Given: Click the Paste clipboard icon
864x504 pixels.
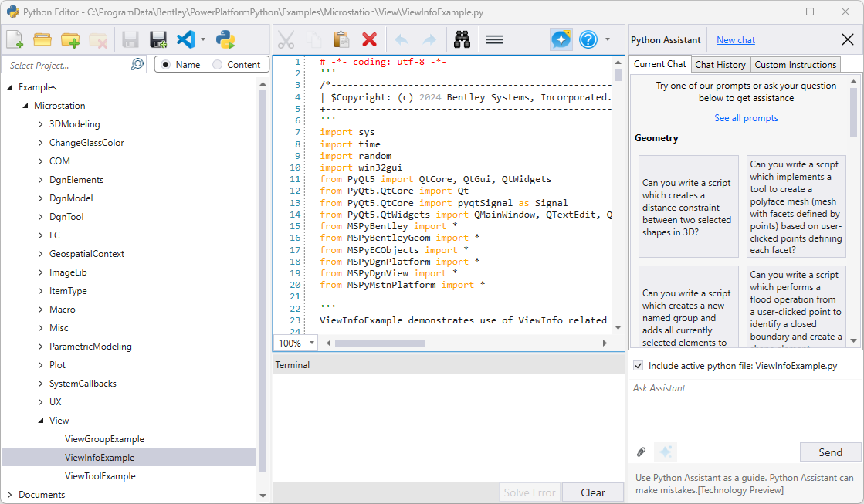Looking at the screenshot, I should [341, 39].
